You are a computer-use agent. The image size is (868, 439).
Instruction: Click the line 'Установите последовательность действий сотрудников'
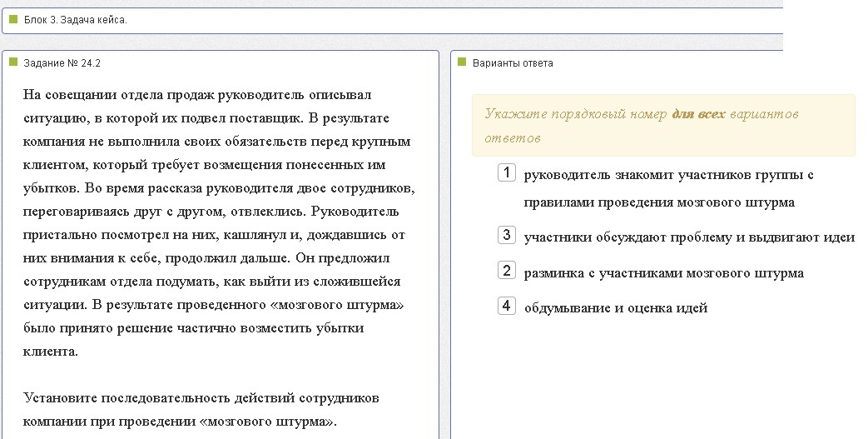[x=201, y=398]
